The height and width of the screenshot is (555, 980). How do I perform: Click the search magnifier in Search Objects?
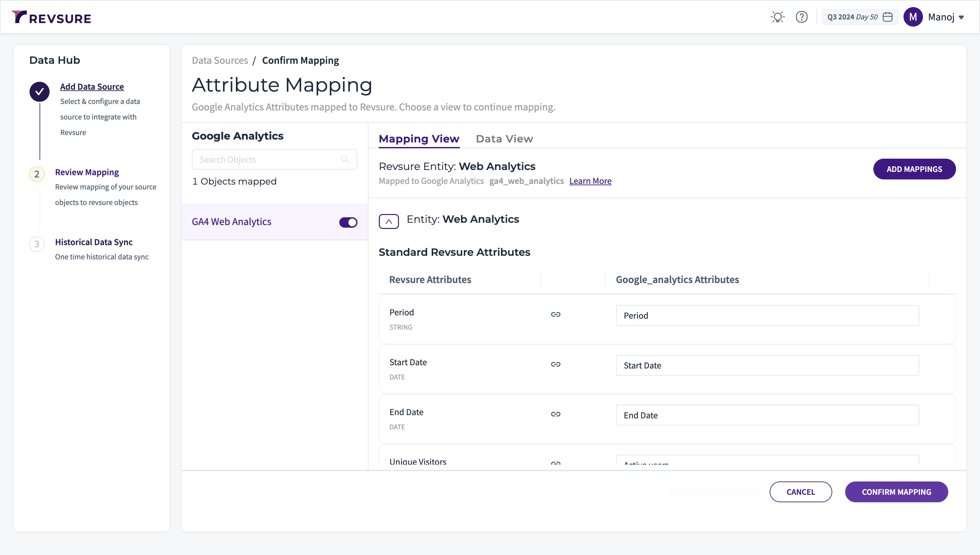[345, 159]
